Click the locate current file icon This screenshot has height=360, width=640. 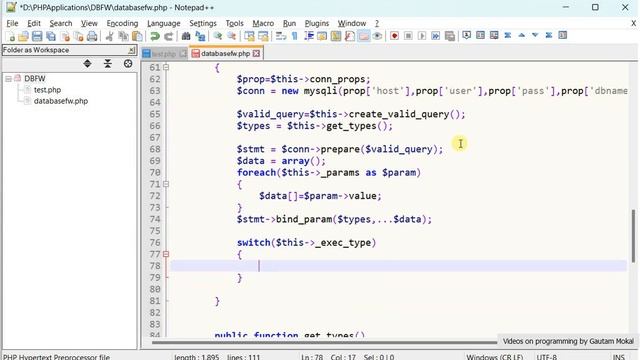128,64
